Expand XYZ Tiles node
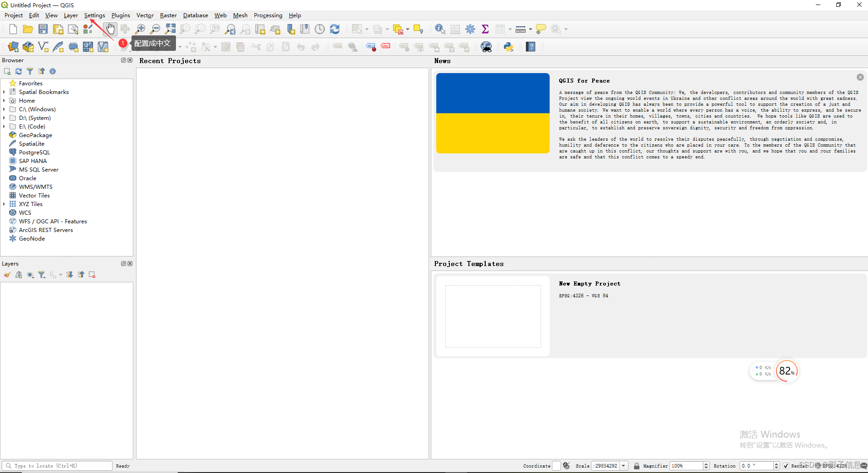 click(4, 204)
